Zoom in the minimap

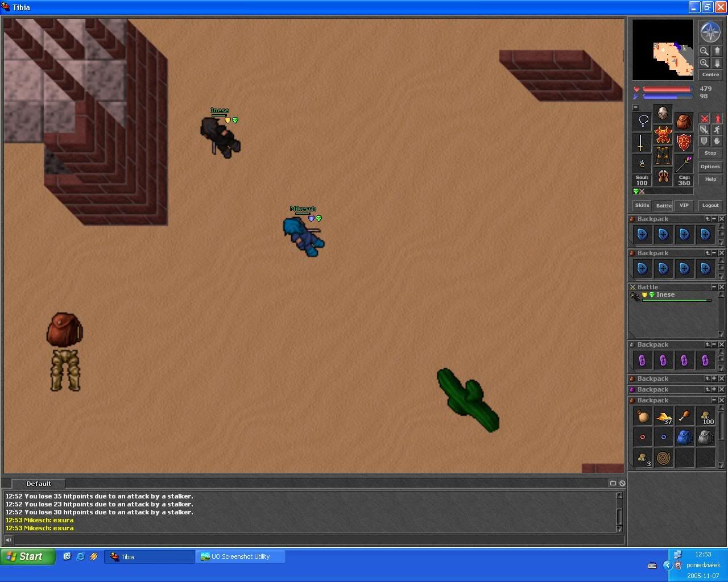704,63
